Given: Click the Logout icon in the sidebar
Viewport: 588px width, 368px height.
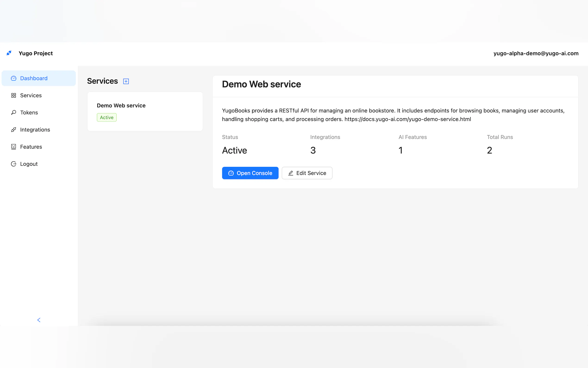Looking at the screenshot, I should tap(14, 164).
